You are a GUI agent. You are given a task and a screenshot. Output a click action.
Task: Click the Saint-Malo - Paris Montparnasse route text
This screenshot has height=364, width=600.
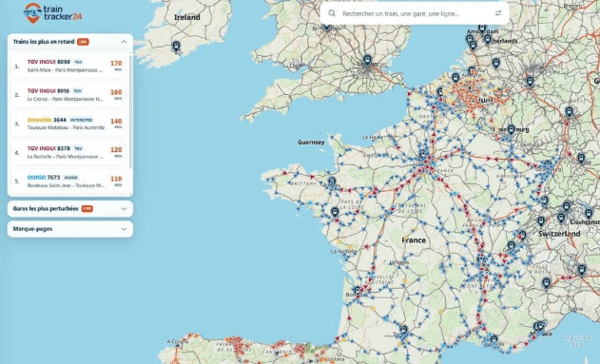(x=65, y=70)
